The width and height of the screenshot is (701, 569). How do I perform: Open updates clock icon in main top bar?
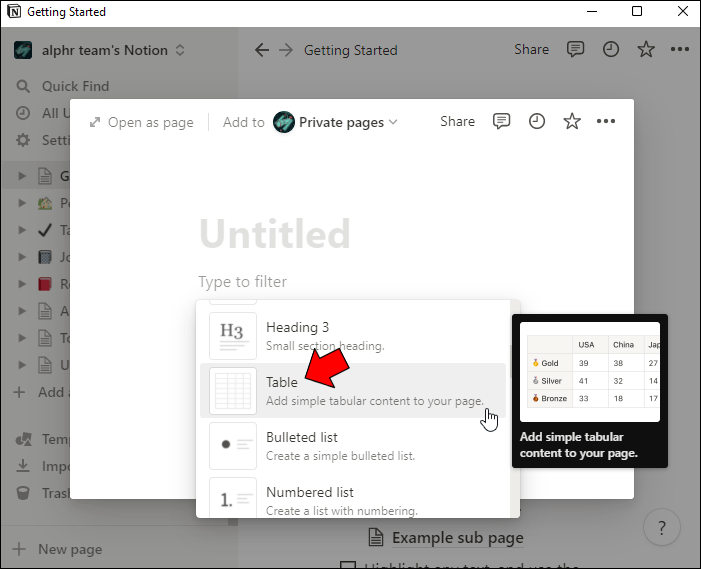[x=611, y=49]
